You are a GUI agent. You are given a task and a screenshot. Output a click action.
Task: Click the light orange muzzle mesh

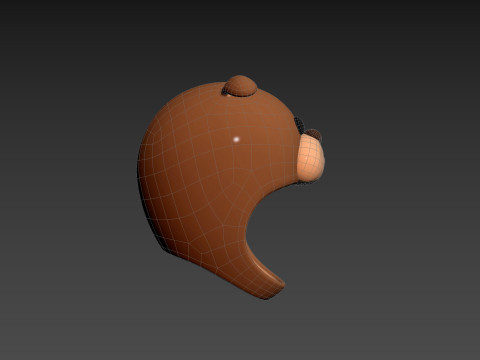[x=311, y=158]
